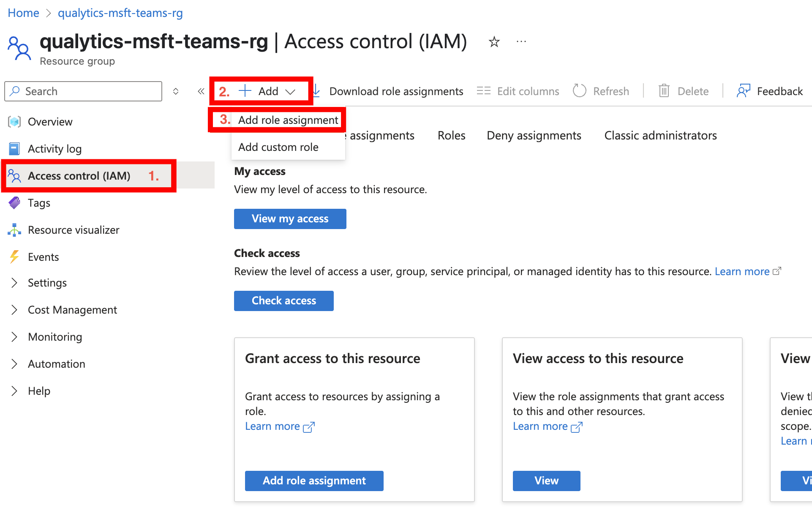Click Download role assignments

(395, 91)
